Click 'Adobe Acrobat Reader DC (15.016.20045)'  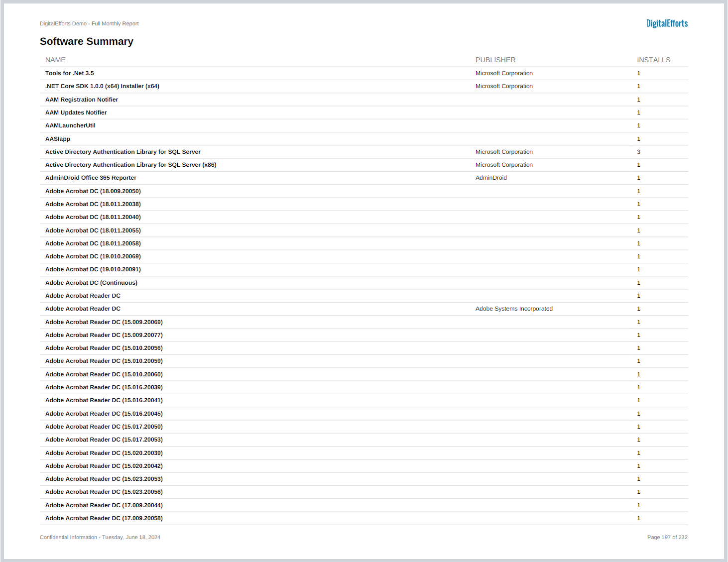pyautogui.click(x=104, y=414)
